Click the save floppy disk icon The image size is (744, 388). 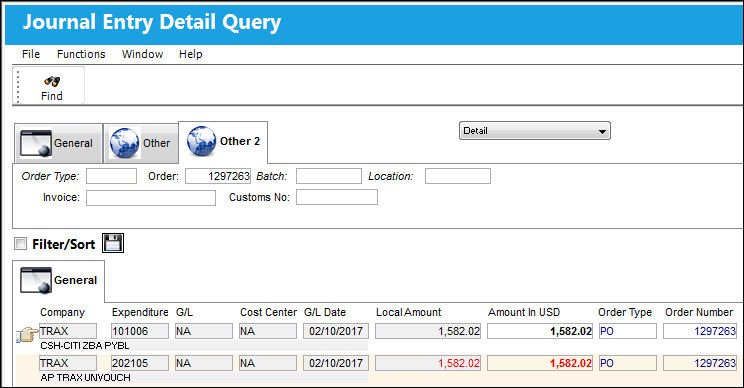[113, 243]
